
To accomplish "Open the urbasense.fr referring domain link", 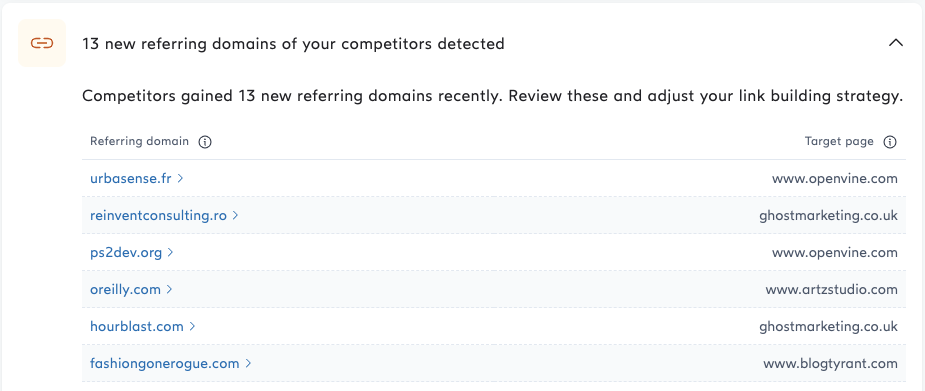I will coord(130,178).
